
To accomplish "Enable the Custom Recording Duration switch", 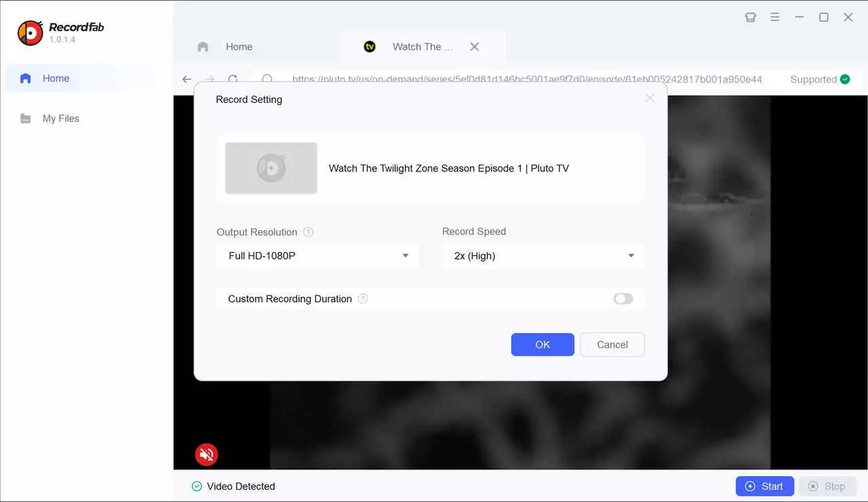I will (x=623, y=299).
